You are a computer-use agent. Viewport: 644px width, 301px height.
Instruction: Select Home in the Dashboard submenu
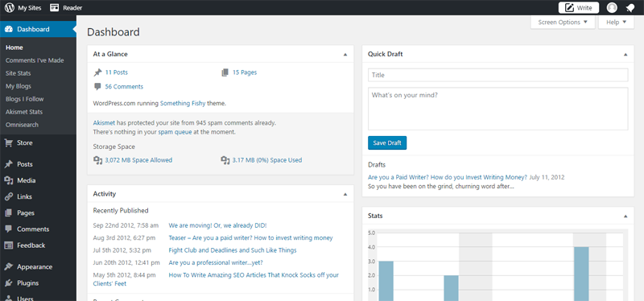pyautogui.click(x=14, y=47)
